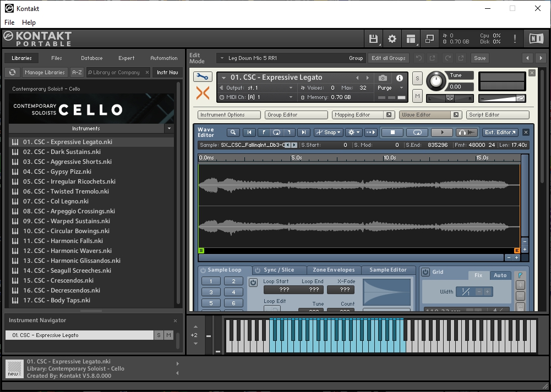Open the save icon dropdown arrow
551x392 pixels.
pos(380,45)
